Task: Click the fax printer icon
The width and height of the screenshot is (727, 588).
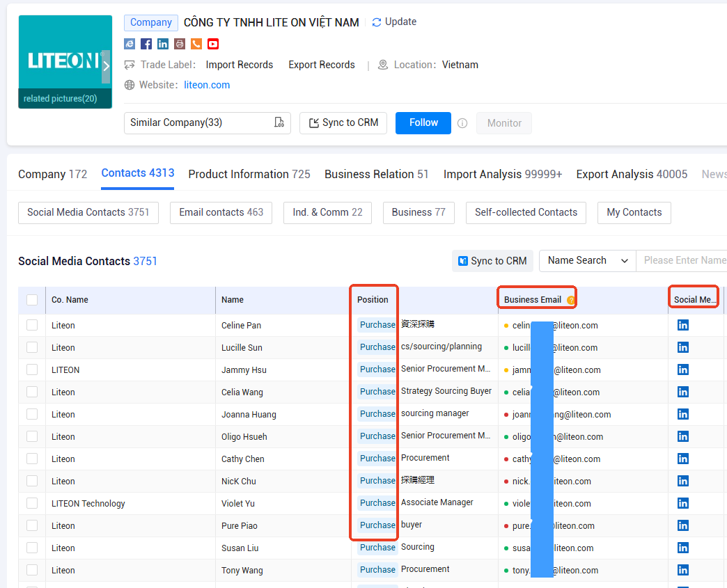Action: 180,44
